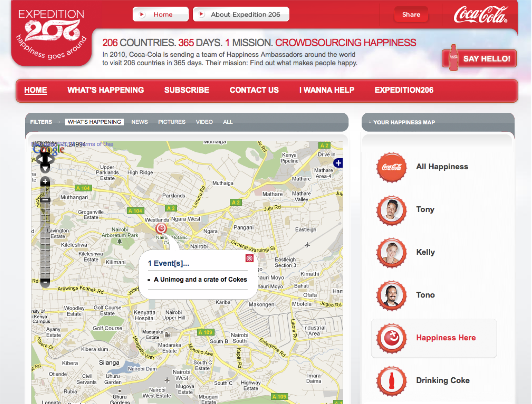Click the Drinking Coke bottle icon
The width and height of the screenshot is (532, 404).
(392, 381)
